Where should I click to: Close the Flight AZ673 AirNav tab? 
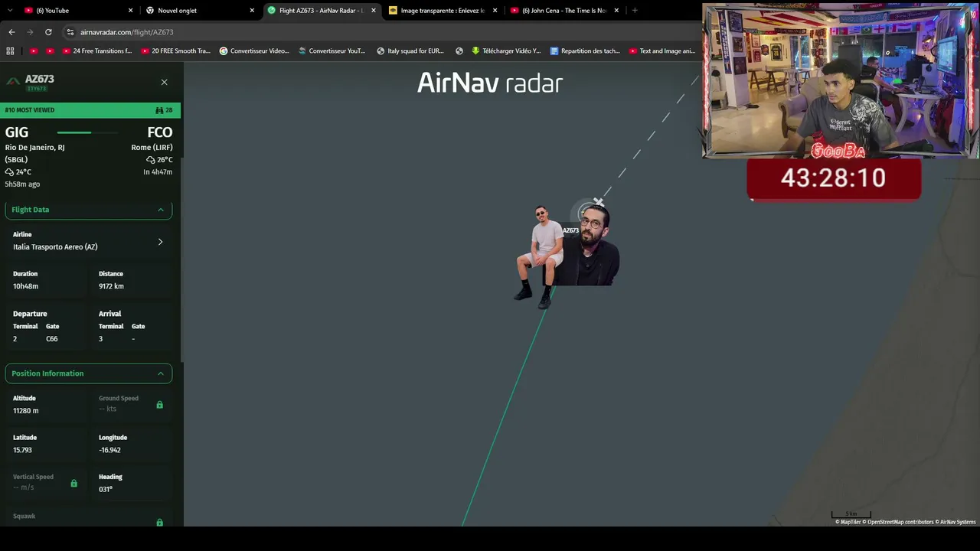tap(374, 11)
